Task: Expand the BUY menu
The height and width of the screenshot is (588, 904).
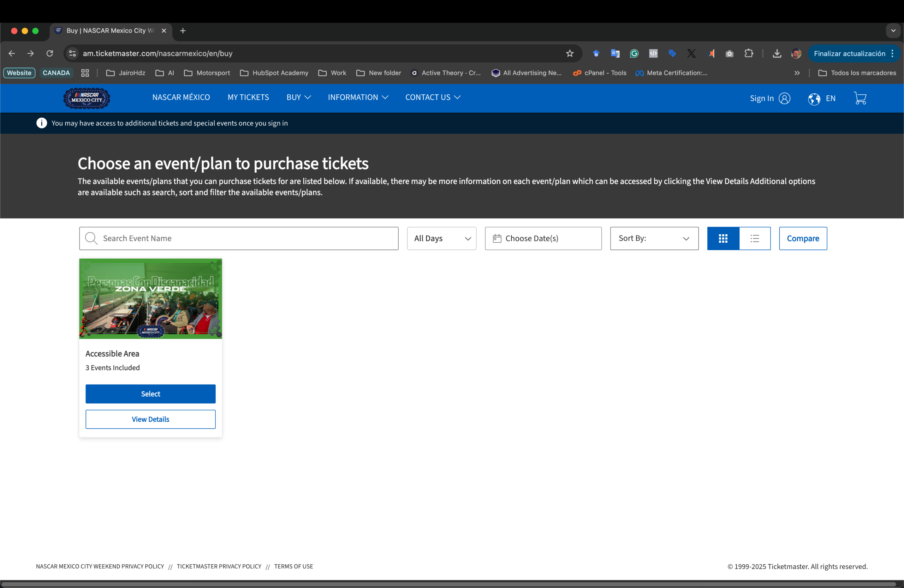Action: [x=298, y=97]
